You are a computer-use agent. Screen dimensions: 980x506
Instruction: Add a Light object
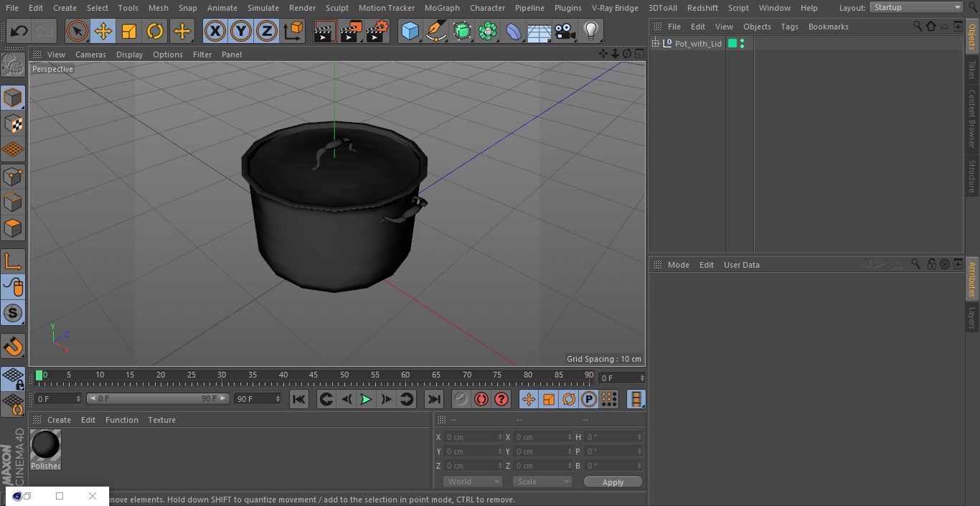(591, 32)
